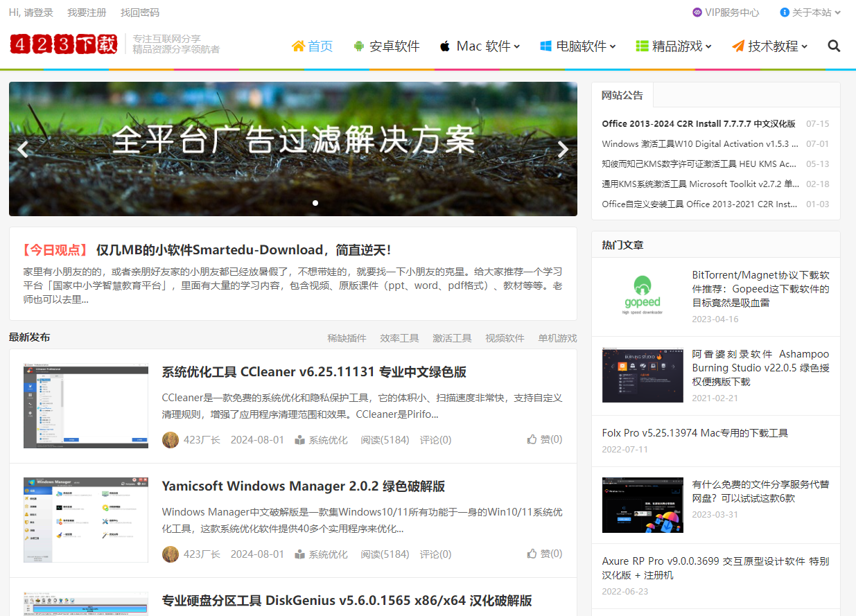Click the Apple icon beside Mac 软件
Viewport: 856px width, 616px height.
pos(445,46)
